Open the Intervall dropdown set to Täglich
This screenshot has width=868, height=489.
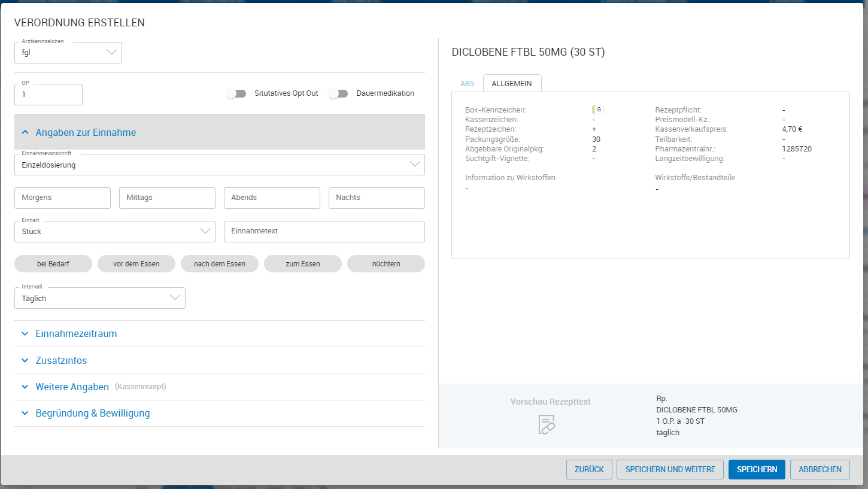click(100, 298)
